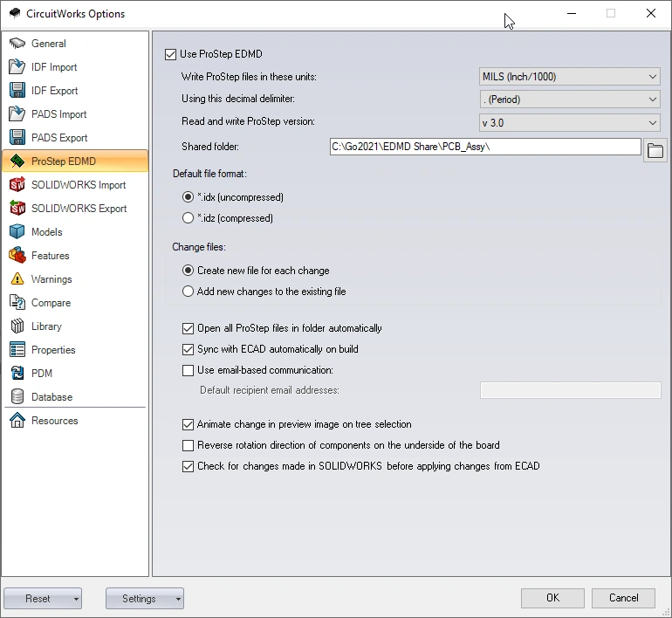Browse for shared folder using folder icon
Viewport: 672px width, 618px height.
click(x=655, y=151)
